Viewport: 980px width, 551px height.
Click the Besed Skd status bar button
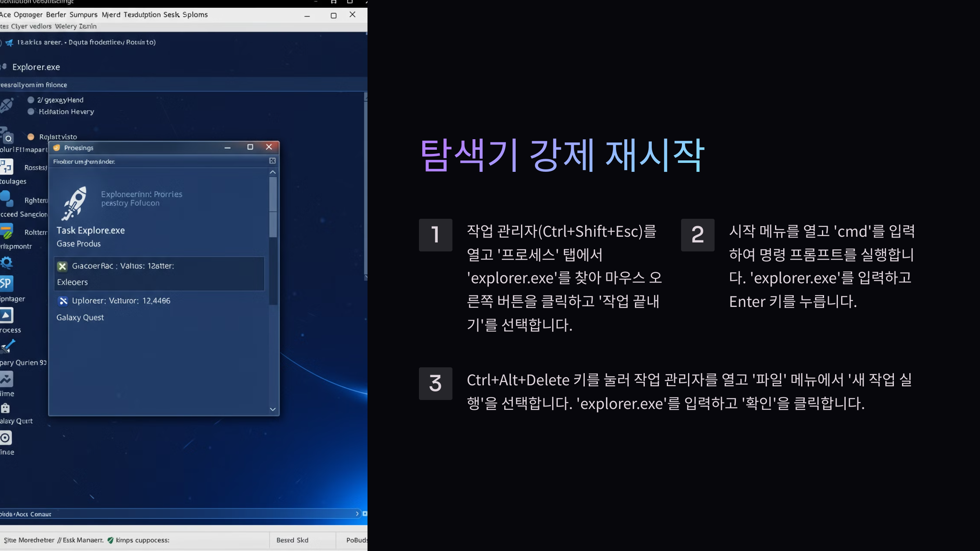pyautogui.click(x=292, y=540)
